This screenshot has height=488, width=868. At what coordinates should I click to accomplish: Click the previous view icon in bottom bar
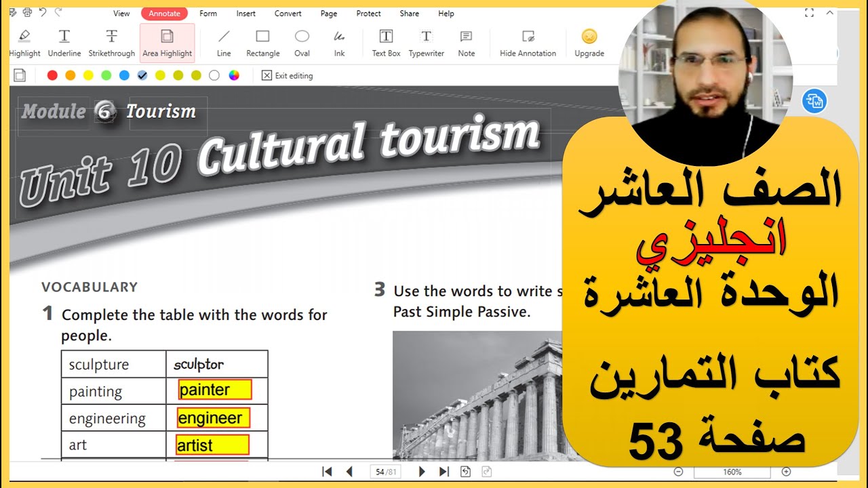click(x=466, y=472)
